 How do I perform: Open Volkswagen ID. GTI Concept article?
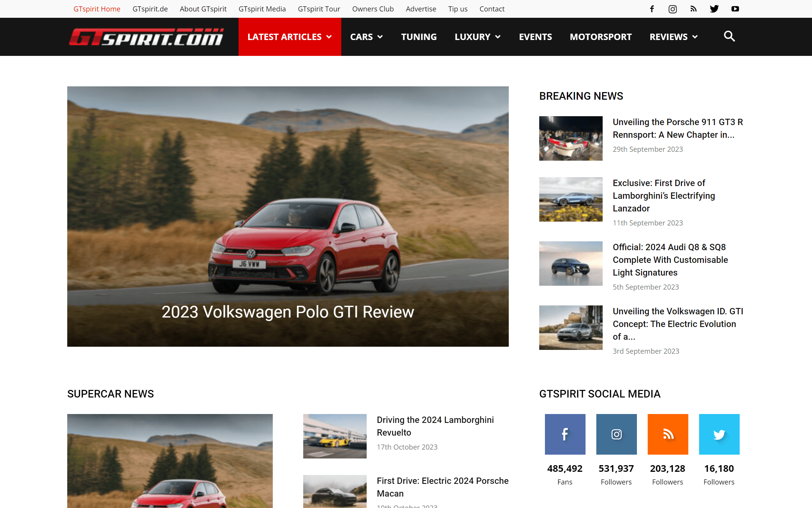pos(678,324)
